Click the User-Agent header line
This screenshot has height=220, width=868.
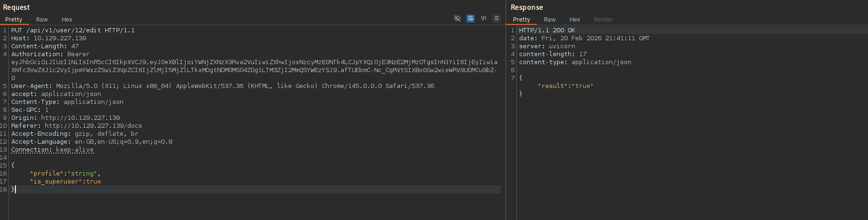click(x=223, y=86)
